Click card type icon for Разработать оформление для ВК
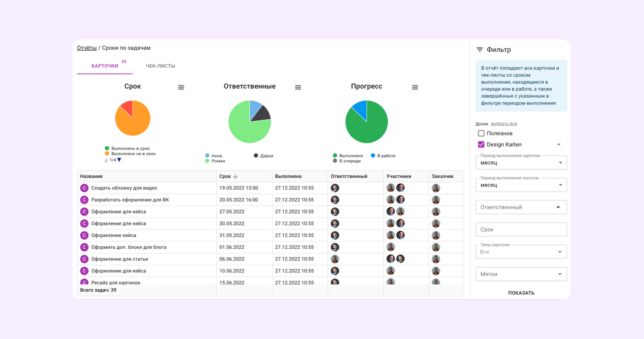The height and width of the screenshot is (339, 644). (84, 200)
